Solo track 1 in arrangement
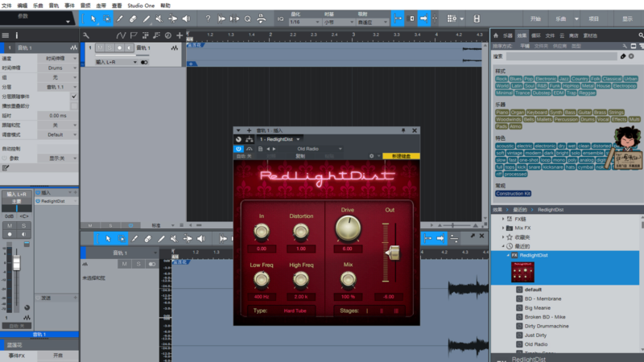This screenshot has height=362, width=644. click(x=111, y=48)
